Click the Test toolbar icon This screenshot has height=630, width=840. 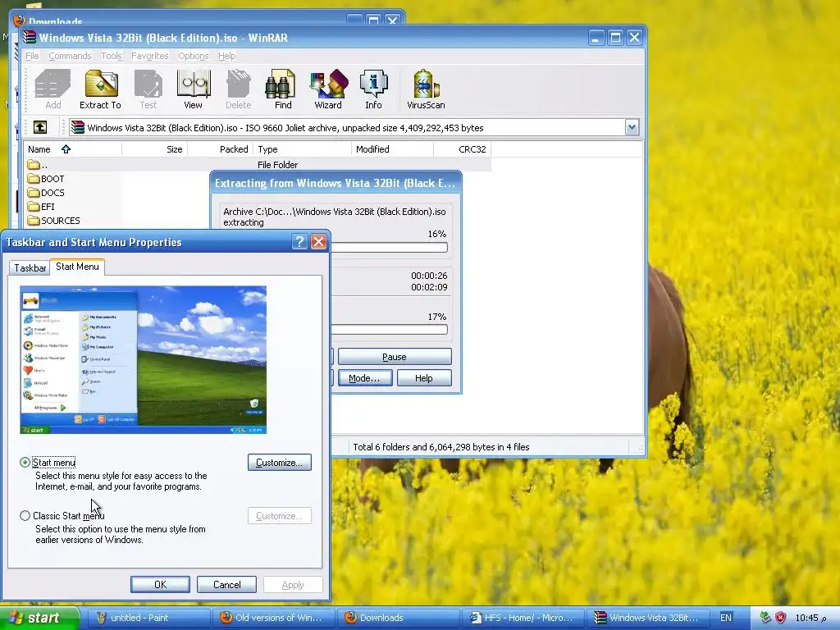pos(148,89)
